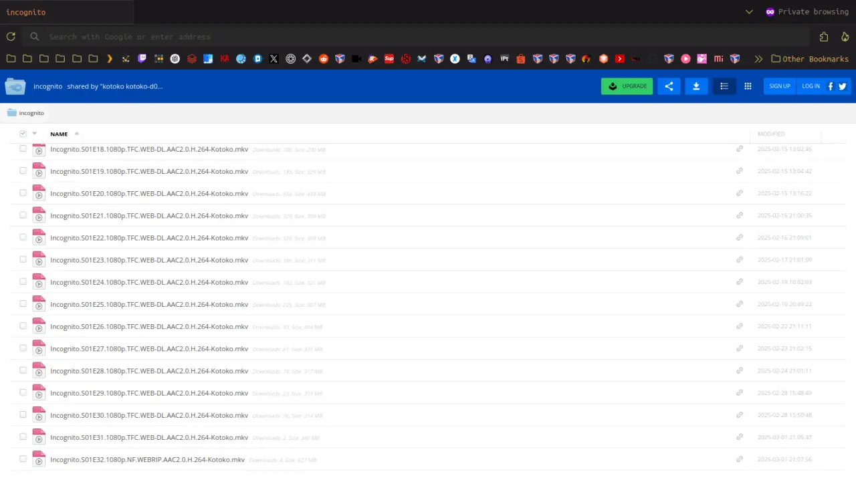This screenshot has width=856, height=504.
Task: Click the incognito breadcrumb folder
Action: (x=25, y=113)
